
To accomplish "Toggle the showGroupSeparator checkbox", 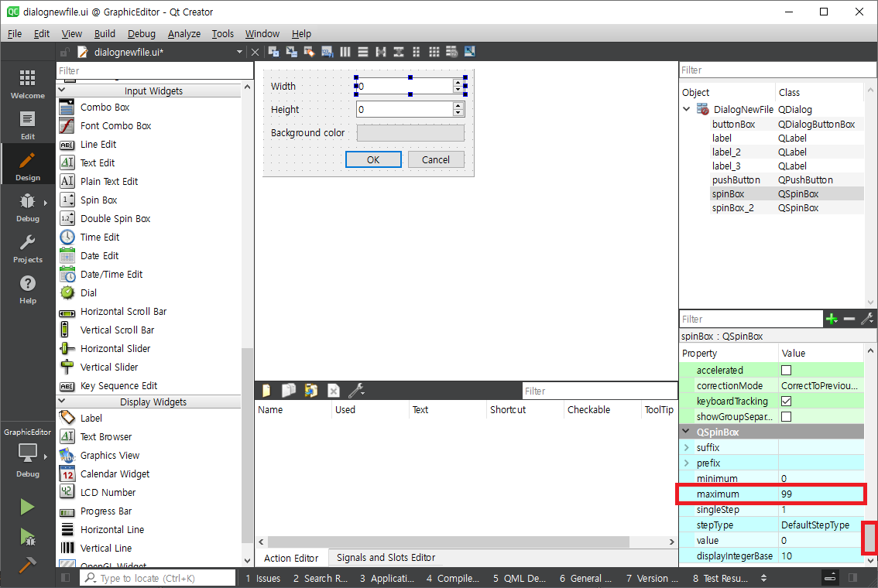I will click(x=786, y=417).
